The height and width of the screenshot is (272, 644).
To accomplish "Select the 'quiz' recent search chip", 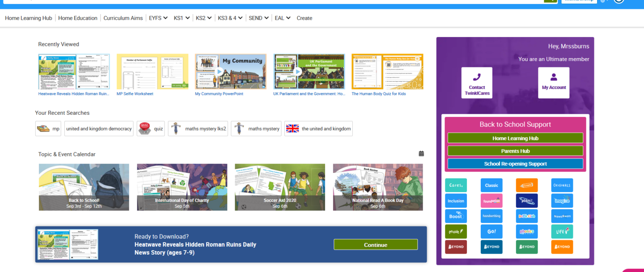I will pyautogui.click(x=151, y=129).
